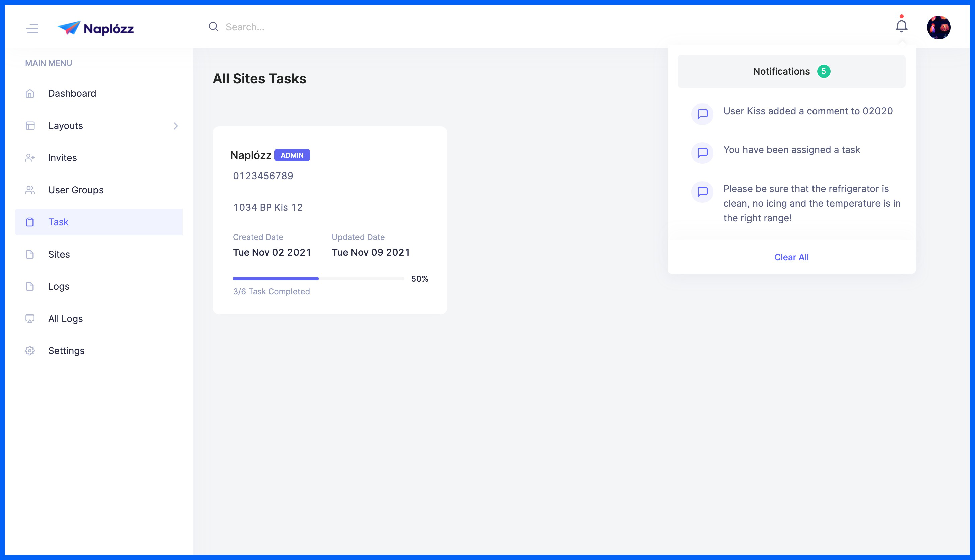The width and height of the screenshot is (975, 560).
Task: Open the Settings gear icon
Action: point(30,351)
